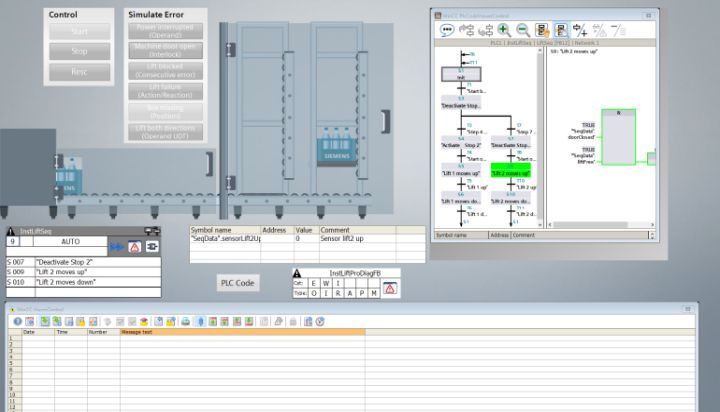
Task: Click the first green list icon in alarm toolbar
Action: (x=45, y=322)
